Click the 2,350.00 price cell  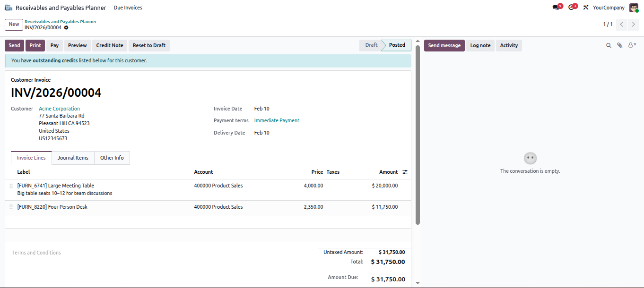pyautogui.click(x=313, y=207)
